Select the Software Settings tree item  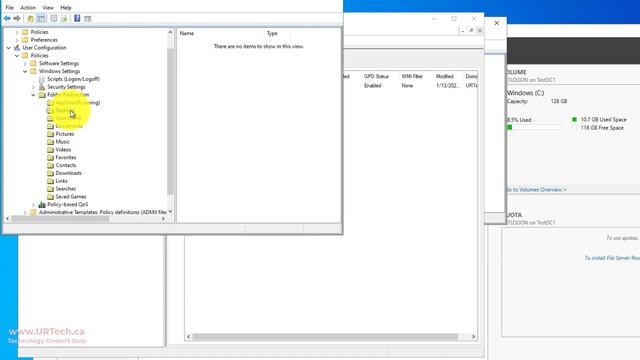pos(59,64)
